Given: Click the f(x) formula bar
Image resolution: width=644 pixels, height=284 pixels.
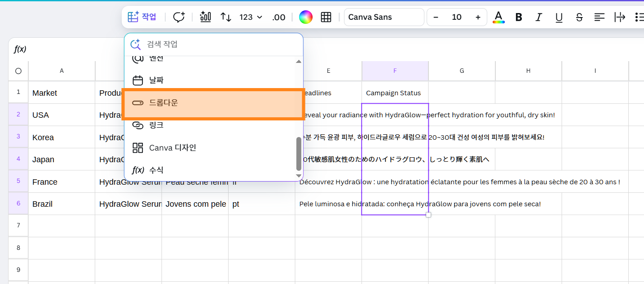Looking at the screenshot, I should (x=20, y=49).
